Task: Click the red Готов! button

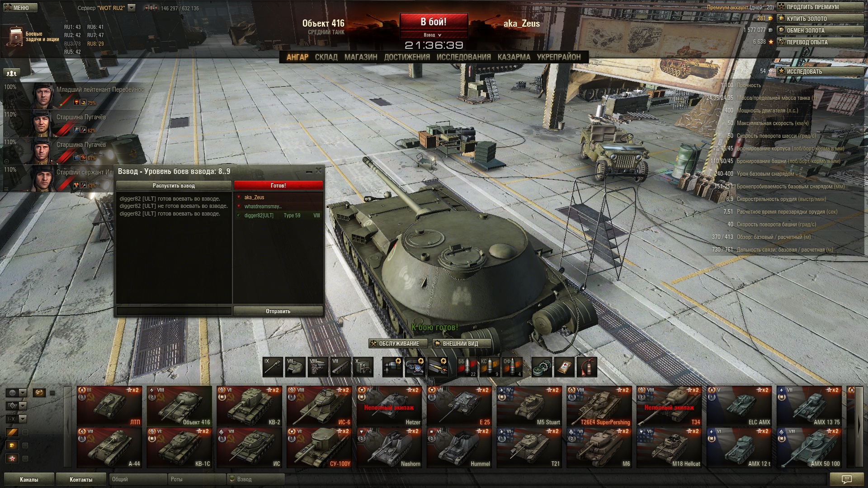Action: [278, 186]
